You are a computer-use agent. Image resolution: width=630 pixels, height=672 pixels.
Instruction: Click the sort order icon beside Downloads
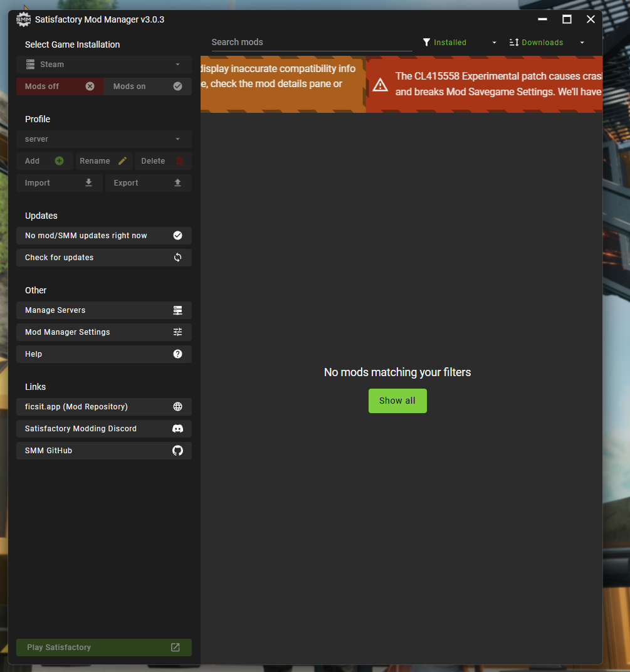click(514, 42)
